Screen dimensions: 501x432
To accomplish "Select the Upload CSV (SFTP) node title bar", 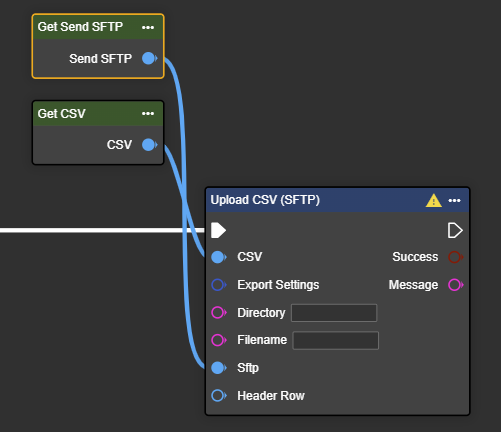I will coord(337,200).
